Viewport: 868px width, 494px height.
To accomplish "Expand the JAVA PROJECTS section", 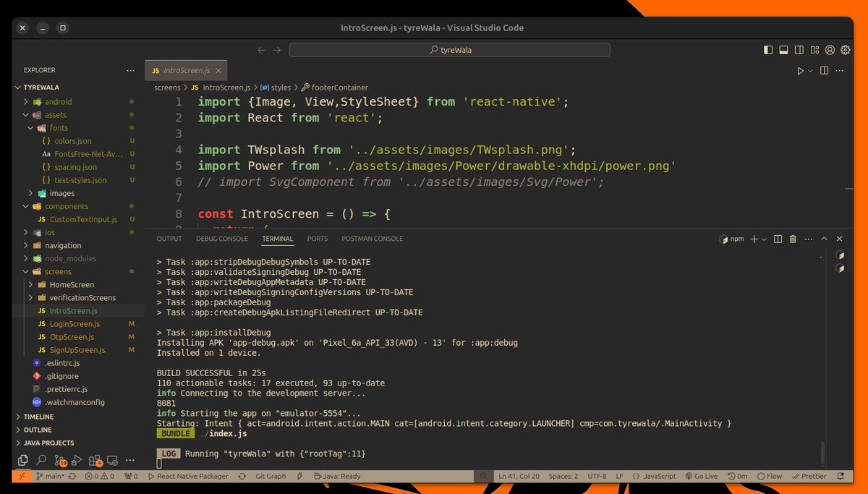I will [x=78, y=443].
